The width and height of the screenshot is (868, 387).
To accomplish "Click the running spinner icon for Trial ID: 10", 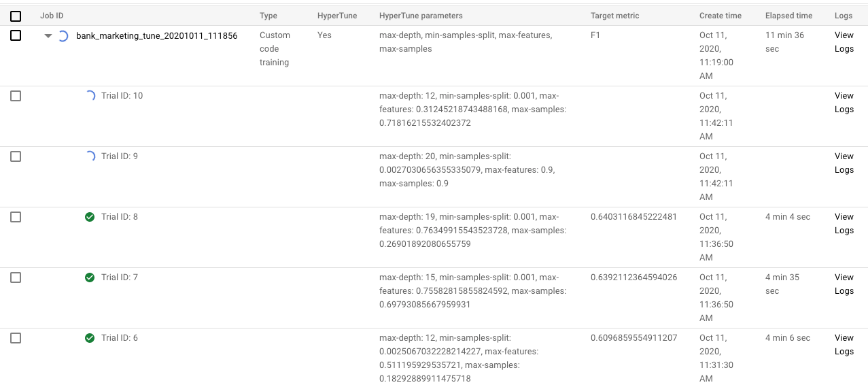I will 90,96.
